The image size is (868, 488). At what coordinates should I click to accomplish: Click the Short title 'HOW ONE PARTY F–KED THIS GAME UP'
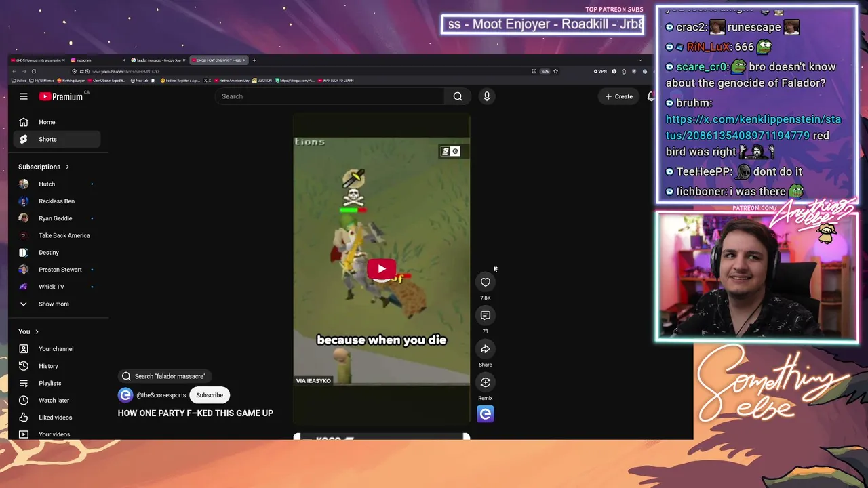tap(195, 413)
